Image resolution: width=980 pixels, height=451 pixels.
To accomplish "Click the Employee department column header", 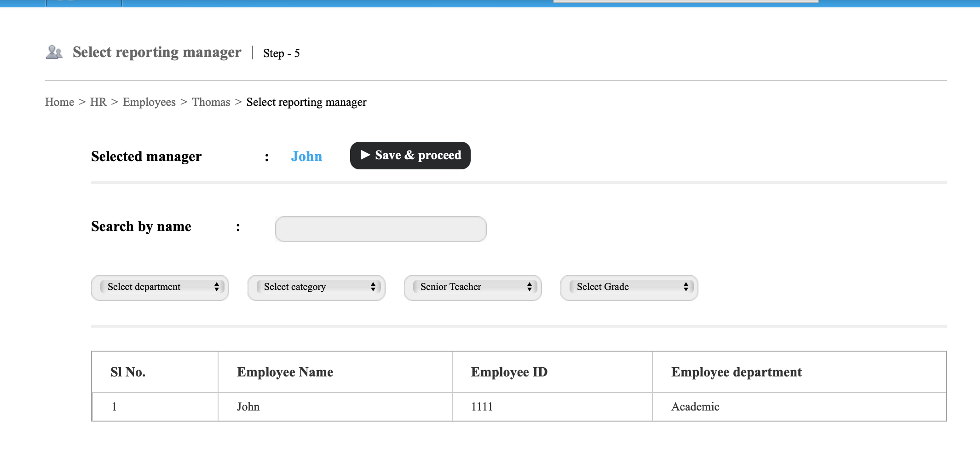I will pyautogui.click(x=737, y=372).
